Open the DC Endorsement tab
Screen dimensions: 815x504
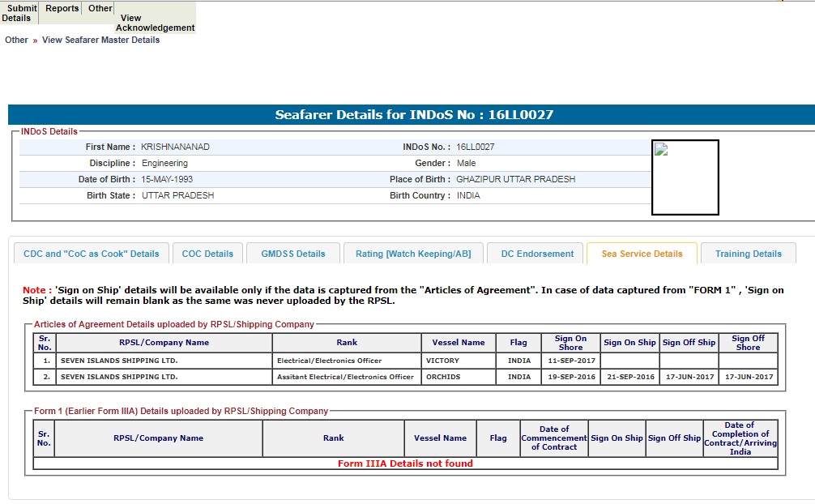[537, 254]
